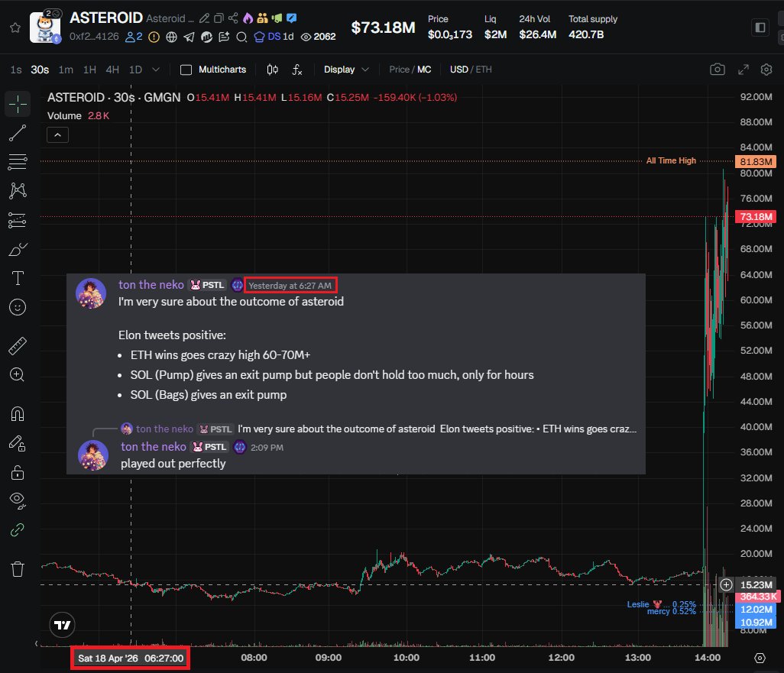Viewport: 784px width, 673px height.
Task: Select the XABCD pattern tool
Action: (x=18, y=190)
